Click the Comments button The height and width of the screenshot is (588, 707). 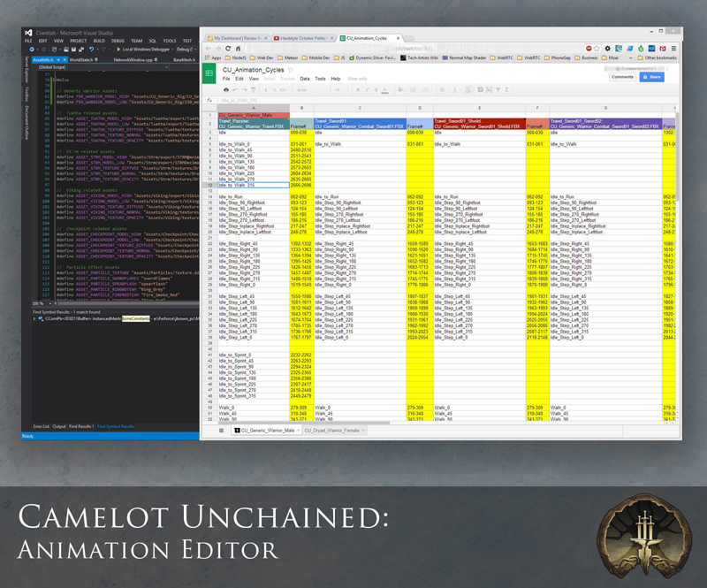pyautogui.click(x=622, y=77)
